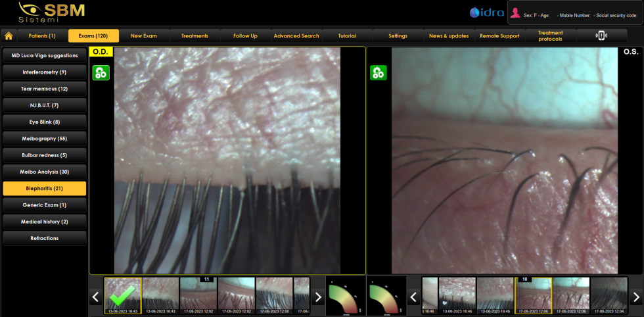The image size is (644, 317).
Task: Open the Advanced Search tab
Action: 296,36
